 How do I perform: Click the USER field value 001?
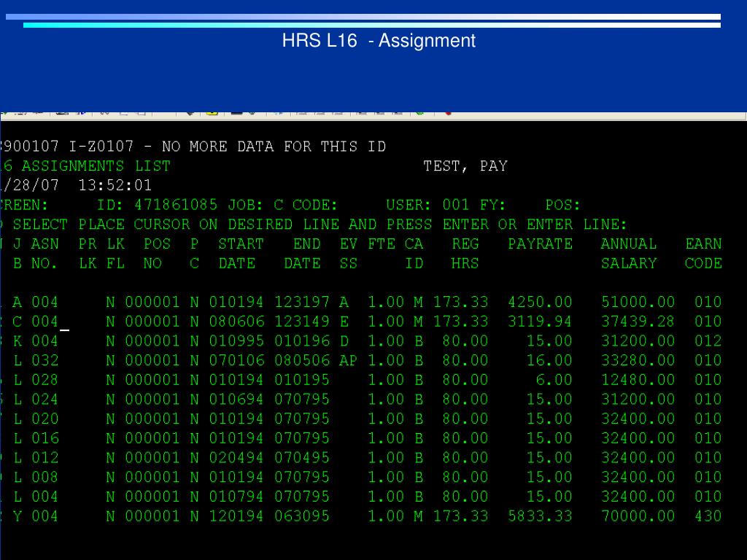point(456,205)
